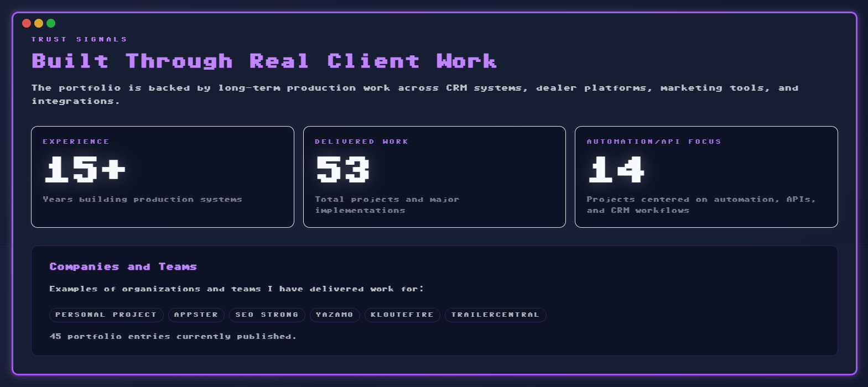868x387 pixels.
Task: Click 'Years building production systems' text
Action: (x=142, y=199)
